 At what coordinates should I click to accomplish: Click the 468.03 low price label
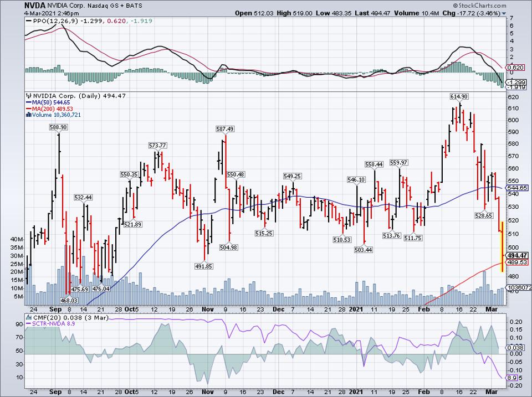[68, 301]
